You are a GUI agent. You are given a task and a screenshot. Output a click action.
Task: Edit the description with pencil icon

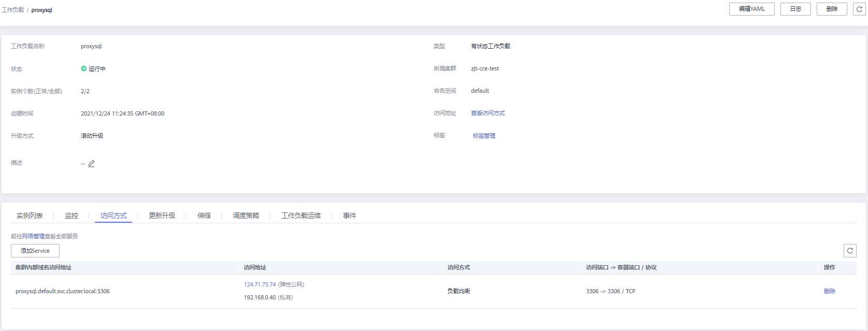click(92, 164)
